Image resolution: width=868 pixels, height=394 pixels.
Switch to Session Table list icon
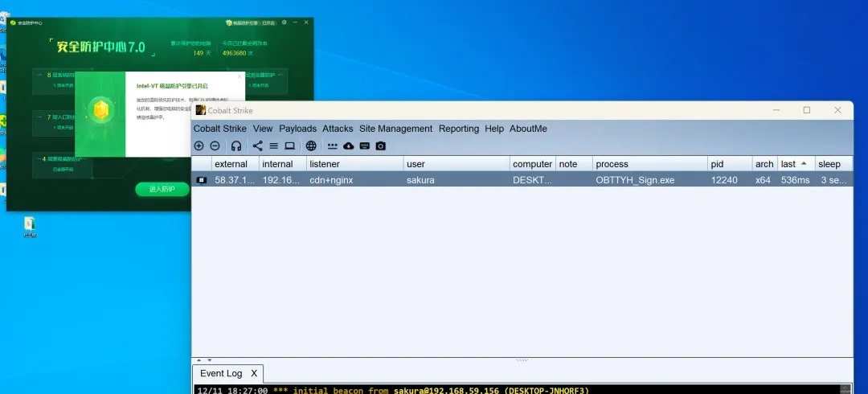[273, 146]
